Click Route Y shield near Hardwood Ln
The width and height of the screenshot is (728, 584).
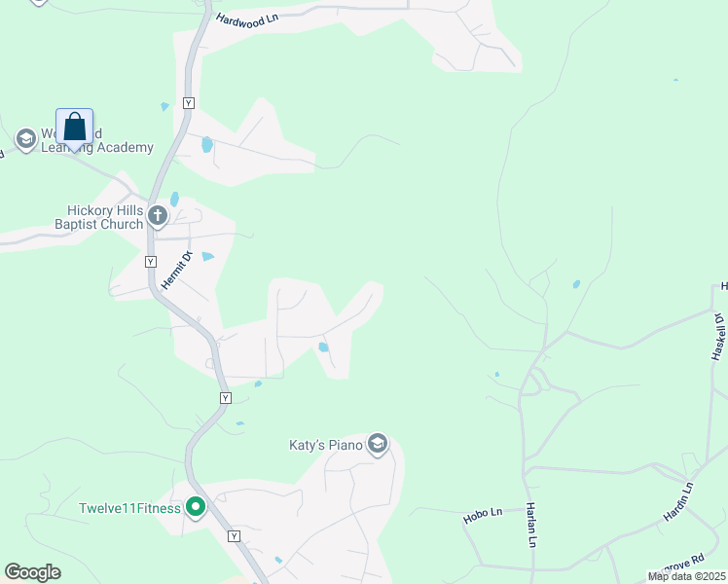point(189,103)
